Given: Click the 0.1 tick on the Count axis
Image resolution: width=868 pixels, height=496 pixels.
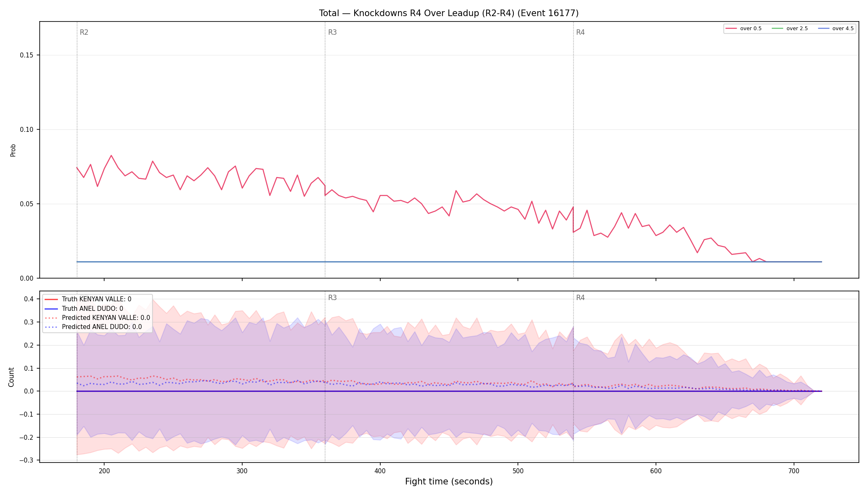Looking at the screenshot, I should click(29, 368).
